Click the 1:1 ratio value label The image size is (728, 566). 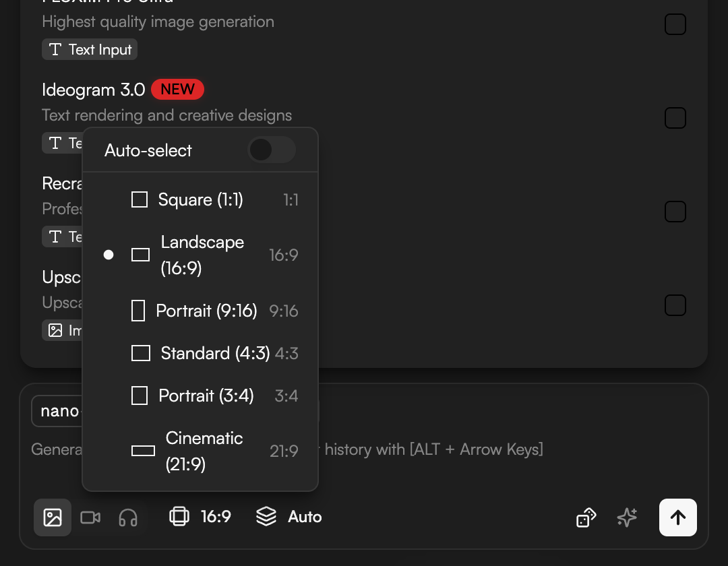coord(291,200)
